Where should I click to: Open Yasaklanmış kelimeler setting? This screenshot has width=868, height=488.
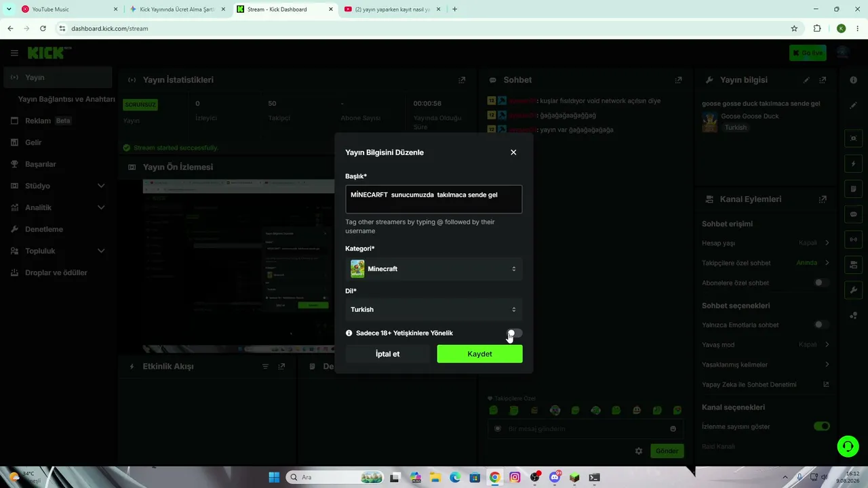pyautogui.click(x=766, y=365)
